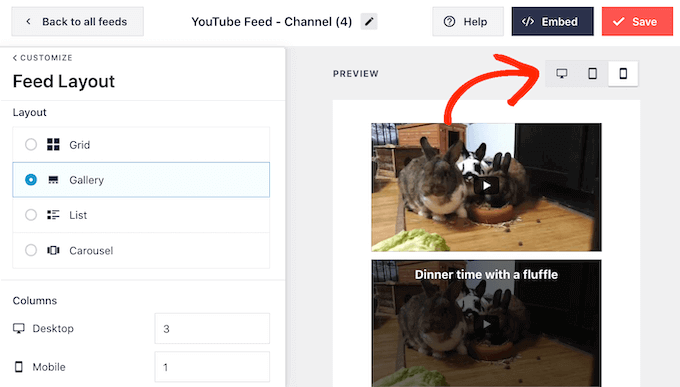Click the Carousel option label text
This screenshot has width=680, height=387.
(x=91, y=251)
